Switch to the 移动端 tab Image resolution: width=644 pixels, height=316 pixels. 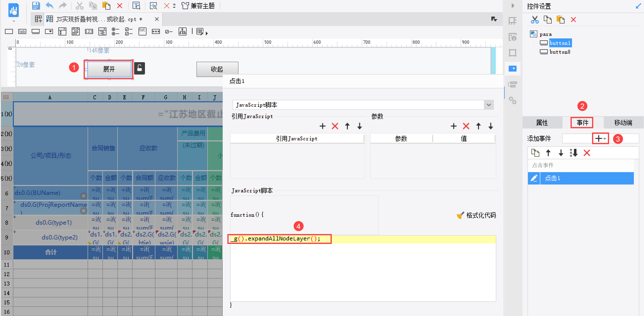tap(623, 123)
